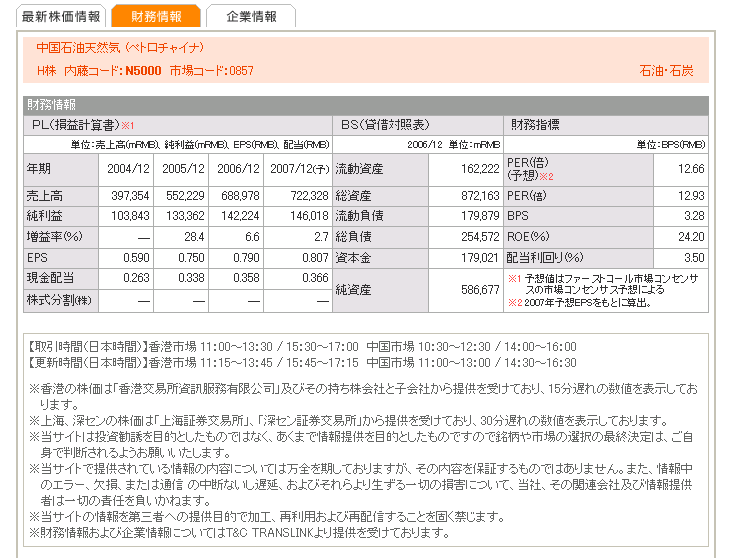Click the 純利益 row label
Image resolution: width=746 pixels, height=558 pixels.
(44, 216)
